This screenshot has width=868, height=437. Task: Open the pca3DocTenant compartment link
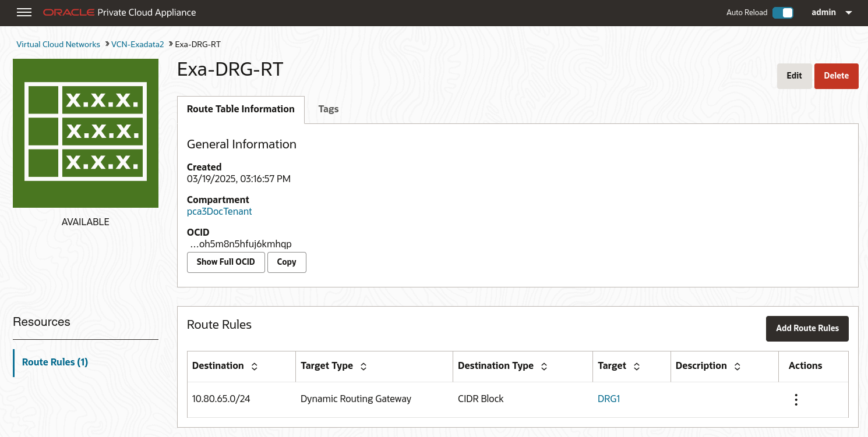pyautogui.click(x=220, y=211)
